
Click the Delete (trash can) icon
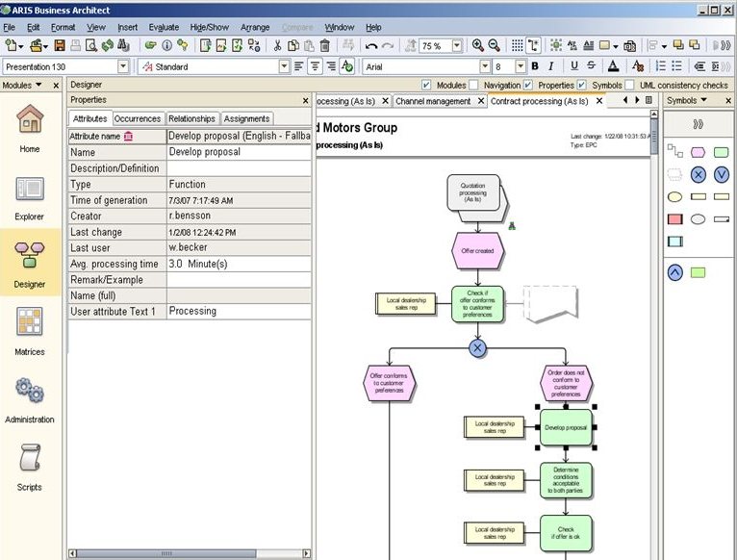[325, 45]
